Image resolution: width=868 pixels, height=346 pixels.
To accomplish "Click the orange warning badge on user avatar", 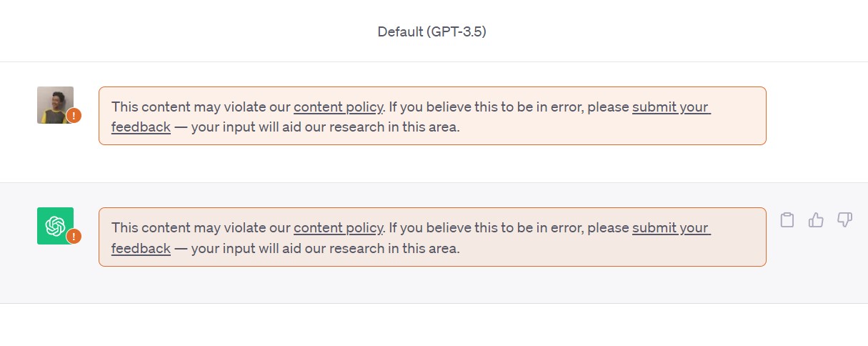I will coord(74,116).
